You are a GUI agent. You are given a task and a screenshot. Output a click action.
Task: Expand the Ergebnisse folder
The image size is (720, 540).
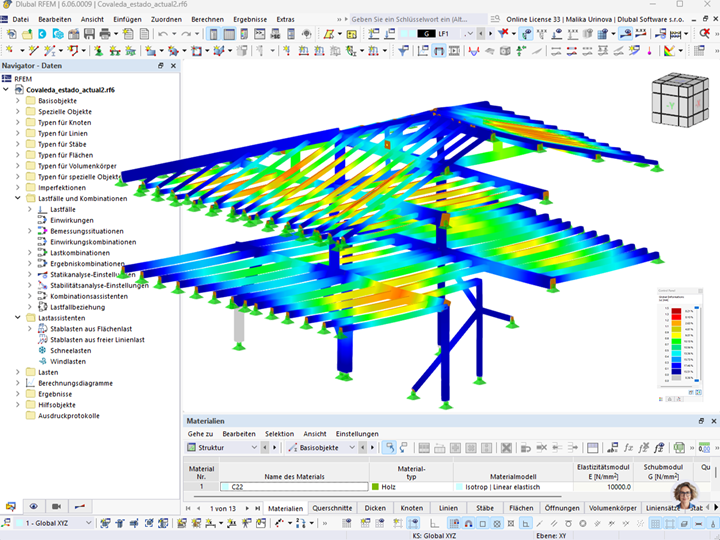pos(18,394)
